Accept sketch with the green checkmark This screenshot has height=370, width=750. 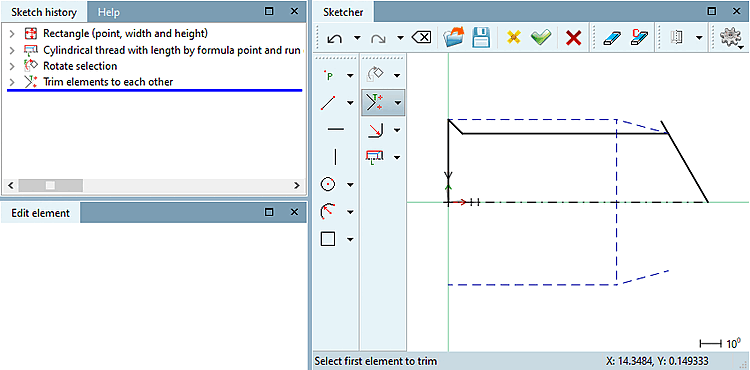541,37
